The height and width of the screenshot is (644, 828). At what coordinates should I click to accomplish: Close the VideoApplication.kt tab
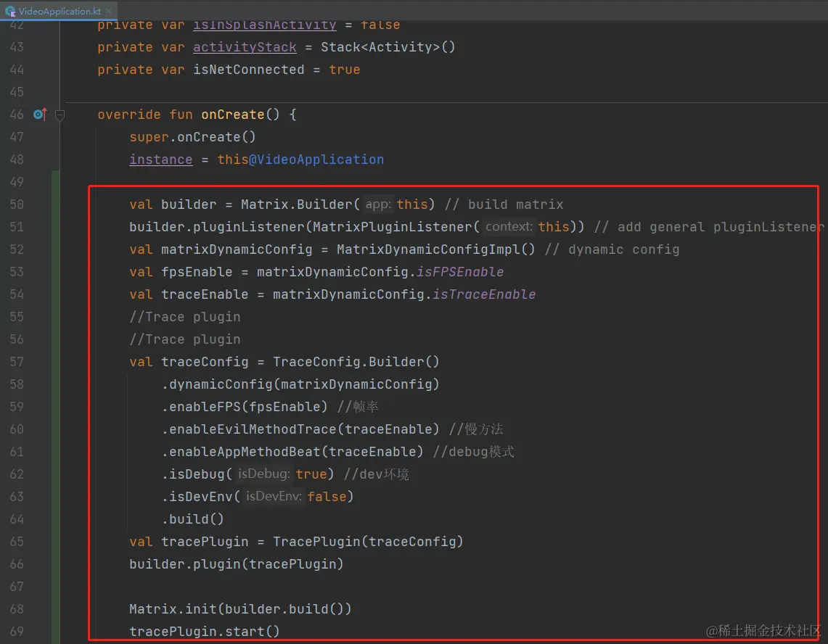pyautogui.click(x=109, y=11)
